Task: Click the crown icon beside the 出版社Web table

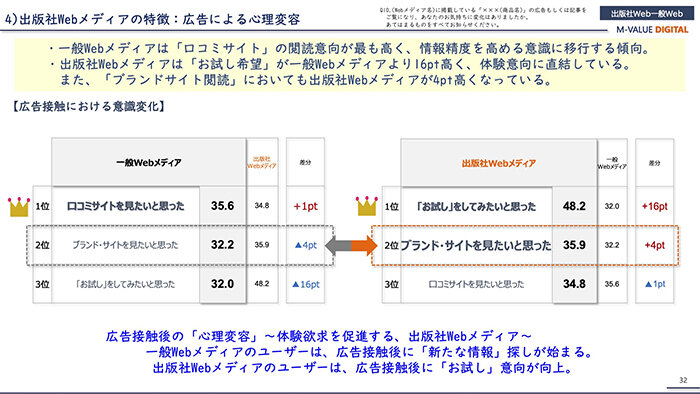Action: [x=367, y=206]
